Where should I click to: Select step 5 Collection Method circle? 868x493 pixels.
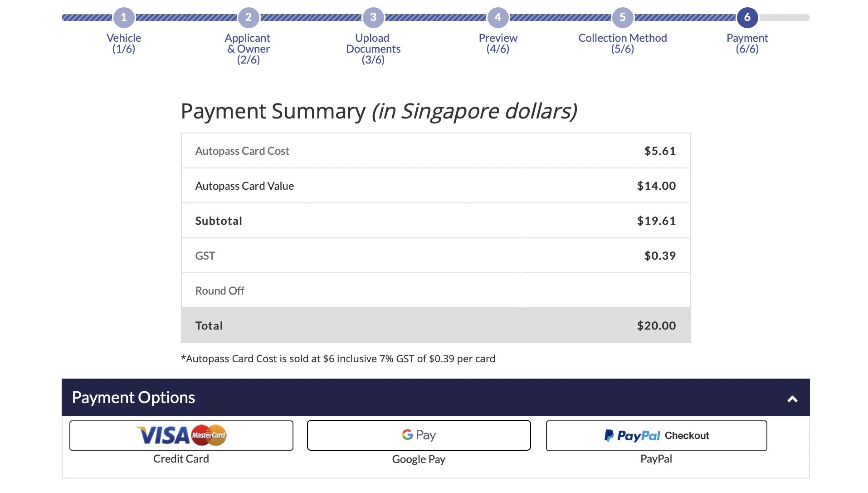tap(623, 17)
